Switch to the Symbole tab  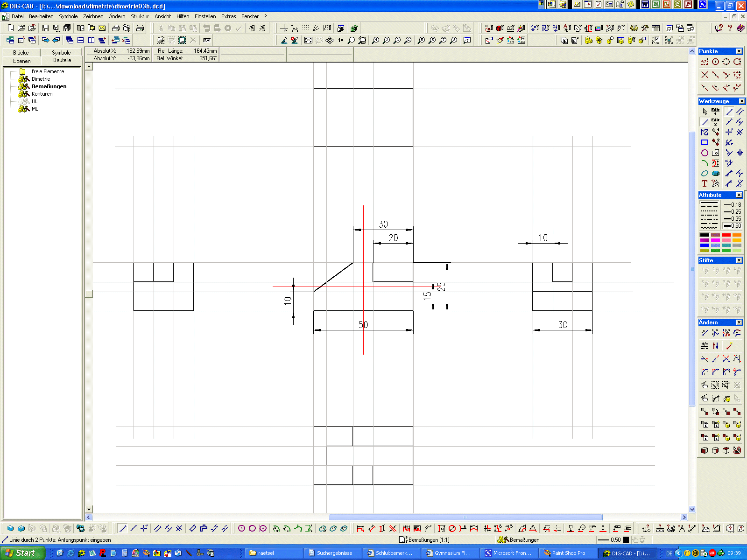tap(61, 53)
